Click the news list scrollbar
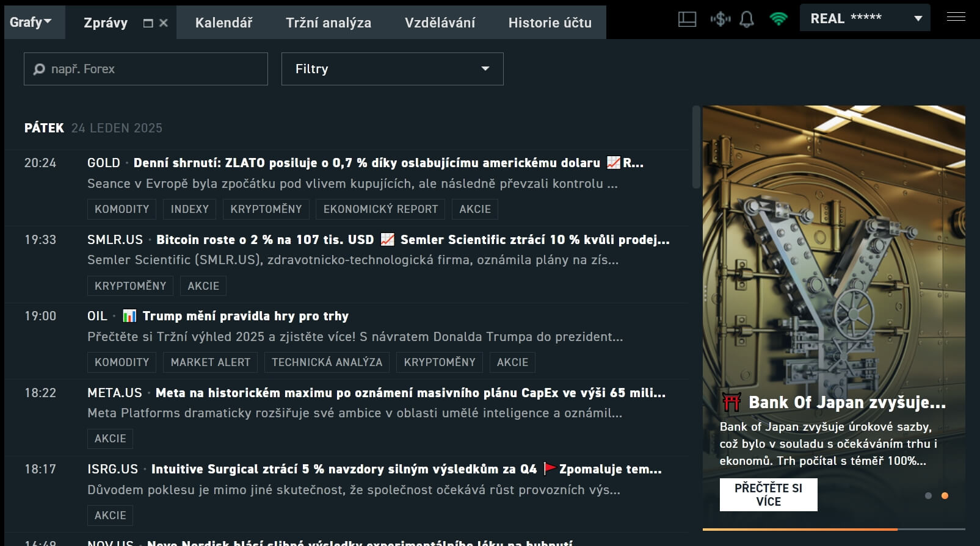Image resolution: width=980 pixels, height=546 pixels. click(x=696, y=148)
